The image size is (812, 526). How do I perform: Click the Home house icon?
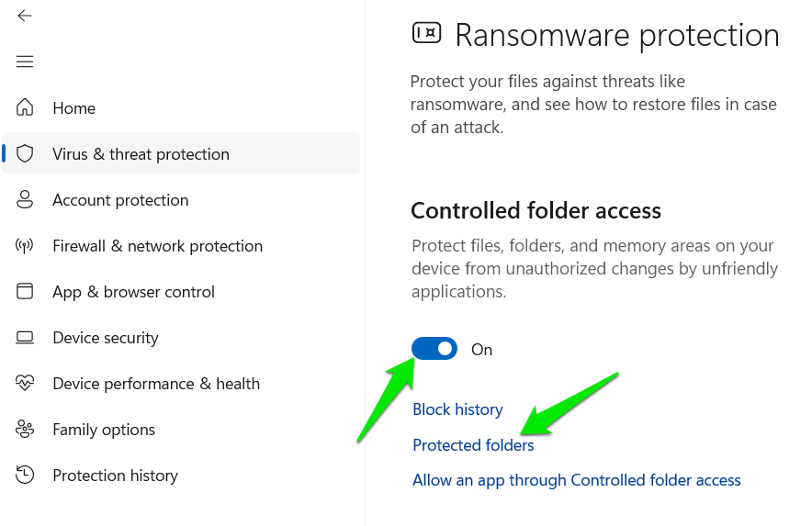click(25, 107)
